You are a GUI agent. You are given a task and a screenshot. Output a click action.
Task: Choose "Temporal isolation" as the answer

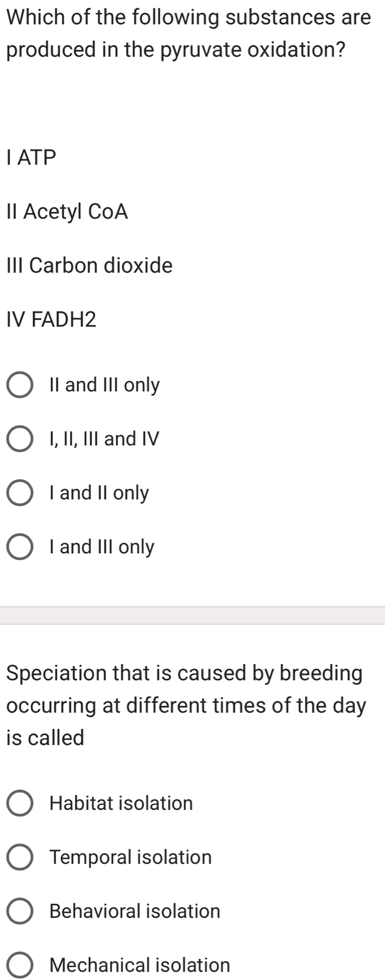(20, 857)
